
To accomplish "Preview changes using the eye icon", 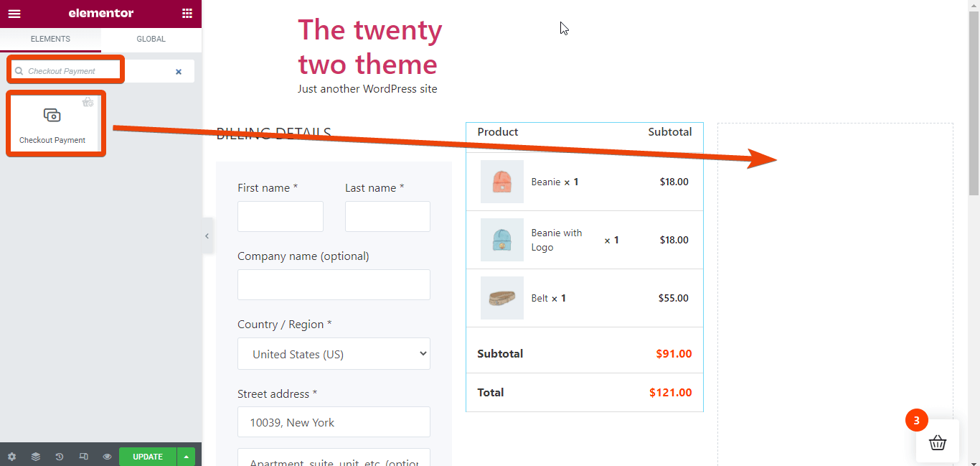I will [x=107, y=456].
